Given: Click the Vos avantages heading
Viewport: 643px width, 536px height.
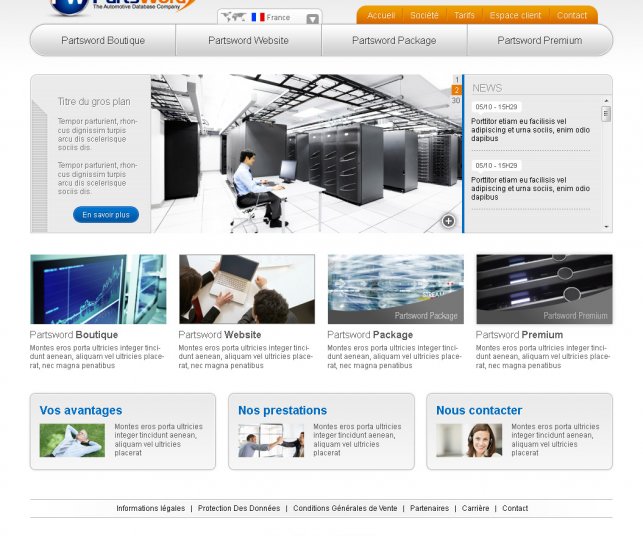Looking at the screenshot, I should pyautogui.click(x=81, y=411).
